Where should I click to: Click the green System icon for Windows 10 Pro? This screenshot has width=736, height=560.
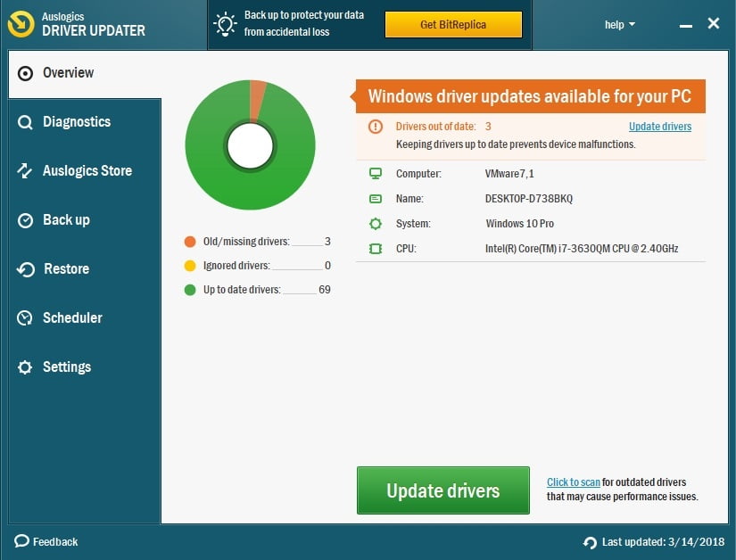[376, 224]
